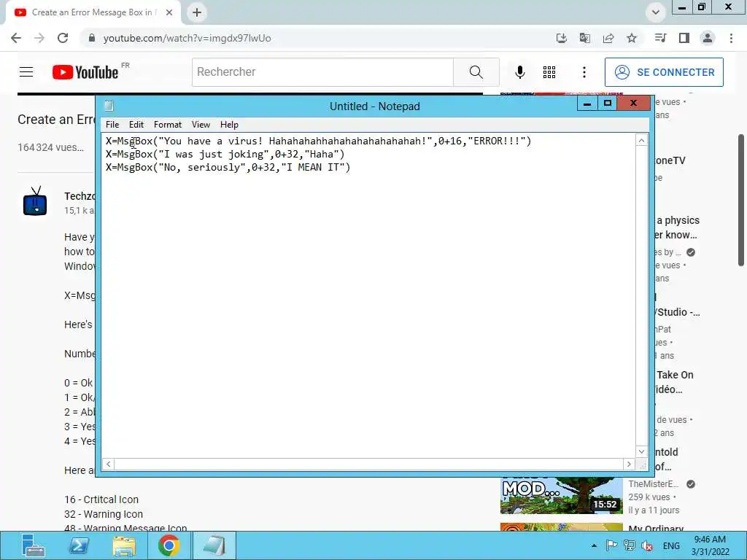Open the translate page icon
The height and width of the screenshot is (560, 747).
coord(585,38)
